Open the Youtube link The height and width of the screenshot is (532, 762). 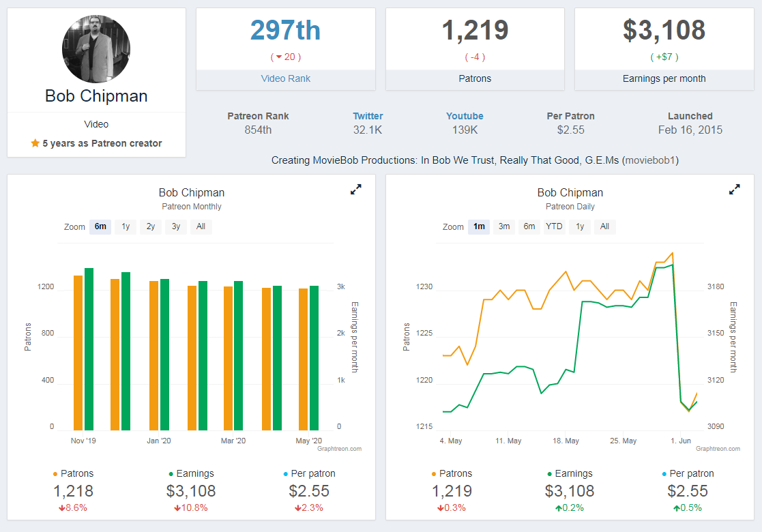coord(465,116)
